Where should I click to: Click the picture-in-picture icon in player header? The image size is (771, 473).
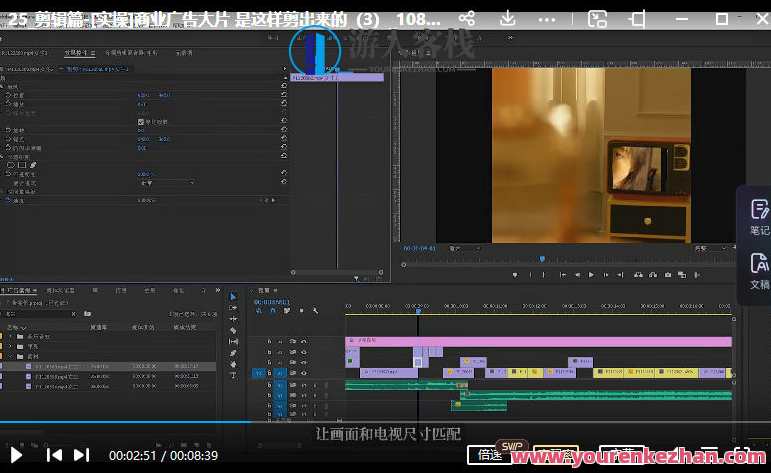[597, 18]
